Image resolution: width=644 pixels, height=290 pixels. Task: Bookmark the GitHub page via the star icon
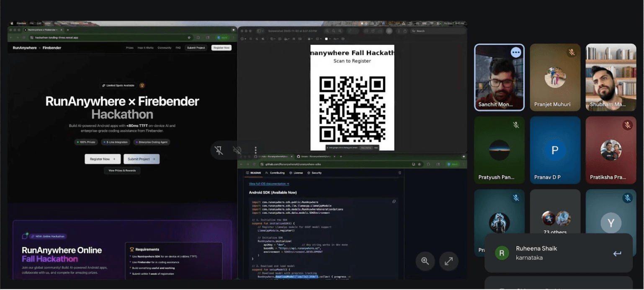[420, 164]
